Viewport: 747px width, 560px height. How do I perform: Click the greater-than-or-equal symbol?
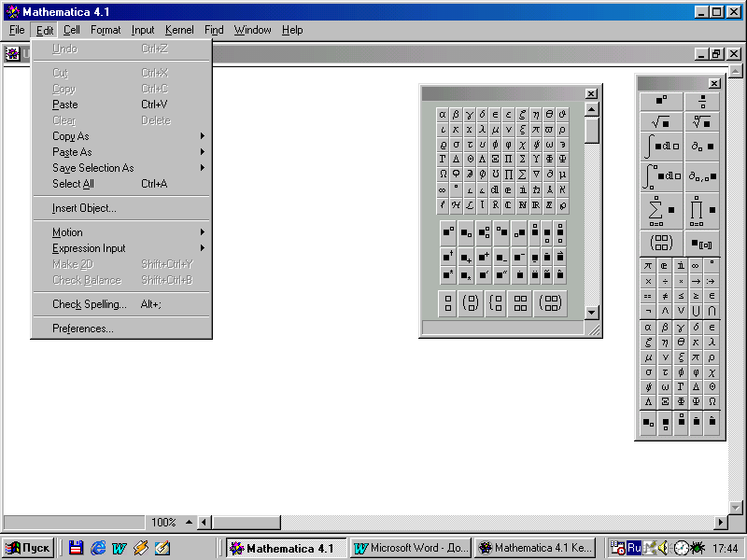(x=696, y=296)
